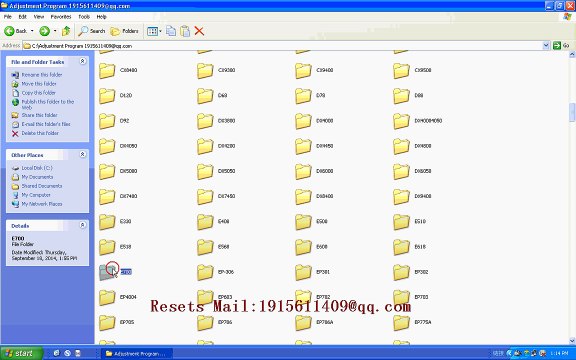Select the D68 folder icon
The image size is (576, 360).
tap(205, 96)
